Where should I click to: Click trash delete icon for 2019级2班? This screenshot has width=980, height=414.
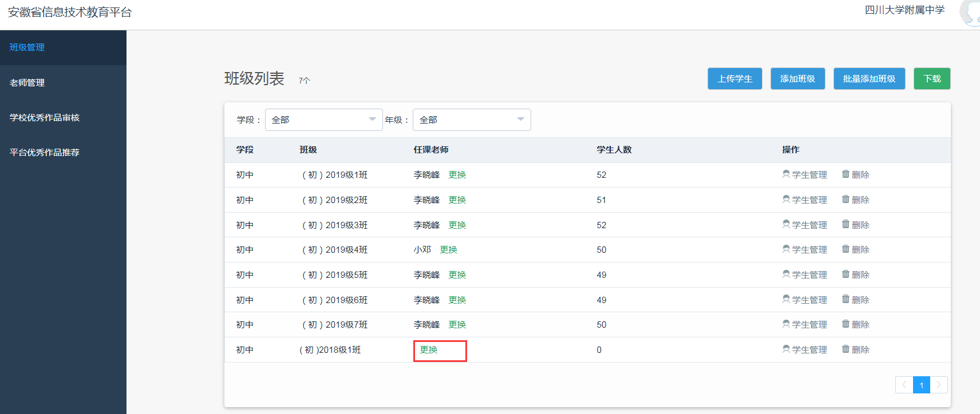pyautogui.click(x=845, y=200)
